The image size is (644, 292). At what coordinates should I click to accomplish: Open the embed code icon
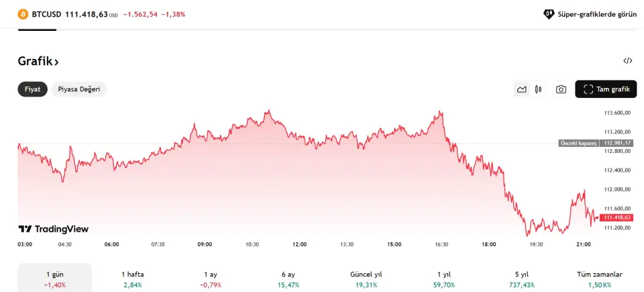[627, 61]
